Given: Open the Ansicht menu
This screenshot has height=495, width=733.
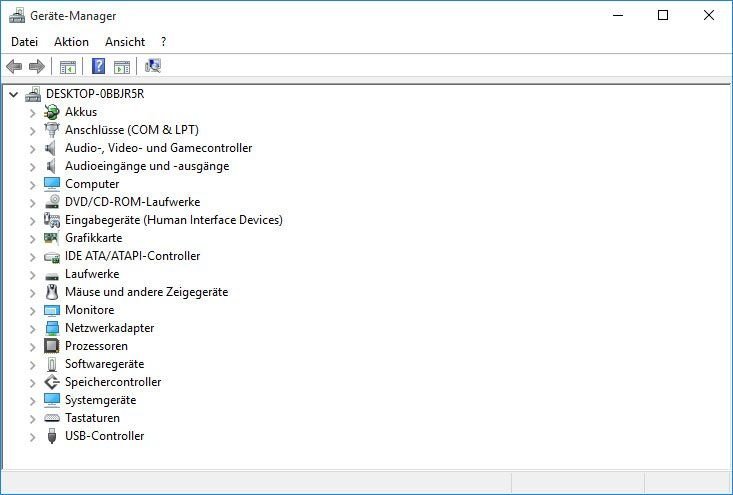Looking at the screenshot, I should pyautogui.click(x=125, y=42).
